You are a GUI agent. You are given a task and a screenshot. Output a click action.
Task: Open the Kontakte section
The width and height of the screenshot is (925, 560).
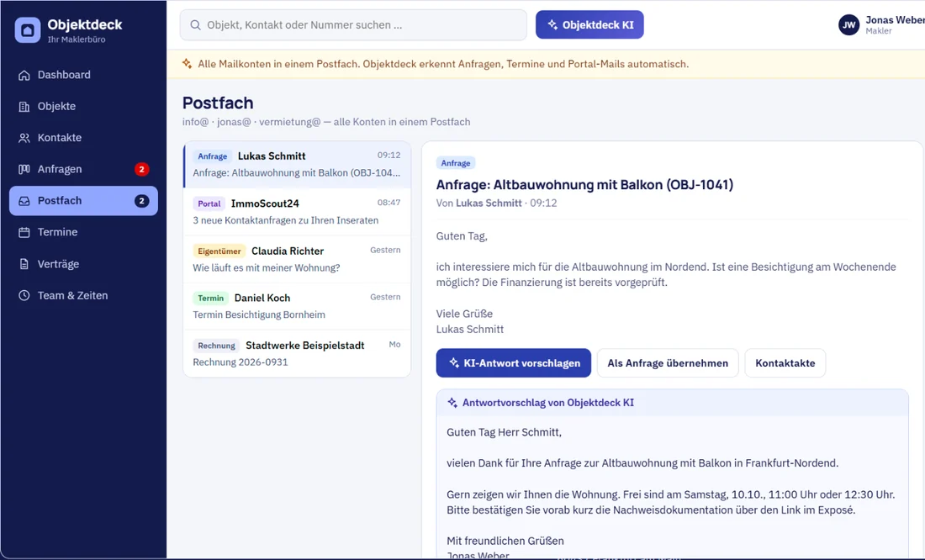[x=84, y=138]
